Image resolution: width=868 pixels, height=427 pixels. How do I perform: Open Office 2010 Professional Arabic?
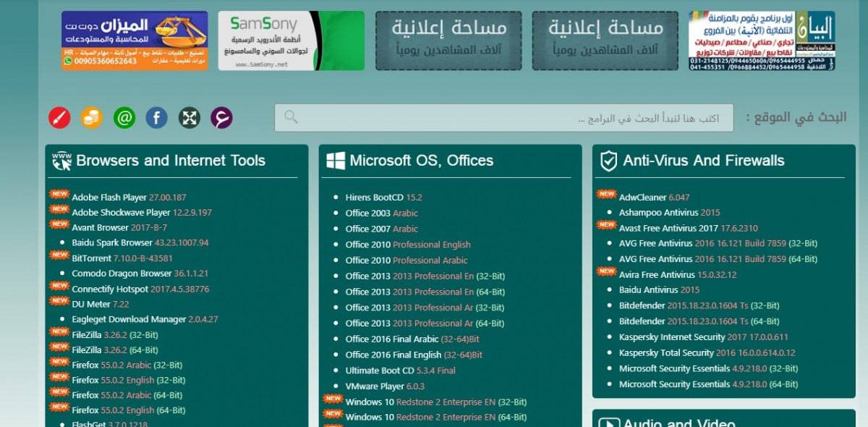407,261
